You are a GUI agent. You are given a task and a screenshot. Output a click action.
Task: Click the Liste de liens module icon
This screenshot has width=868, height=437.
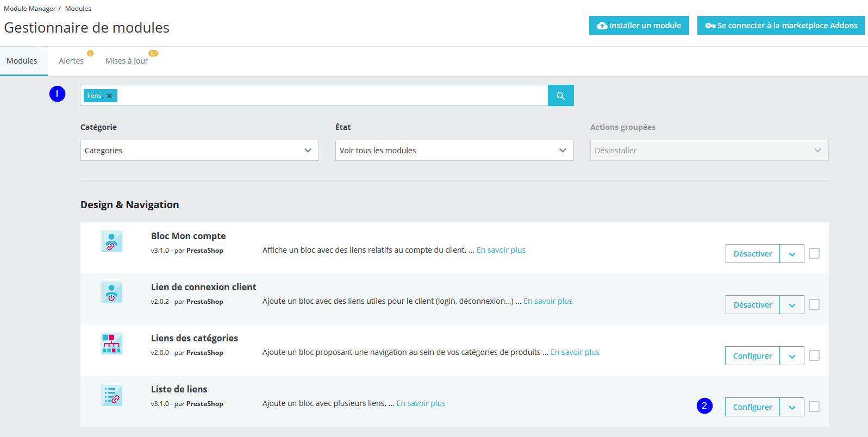click(x=111, y=395)
